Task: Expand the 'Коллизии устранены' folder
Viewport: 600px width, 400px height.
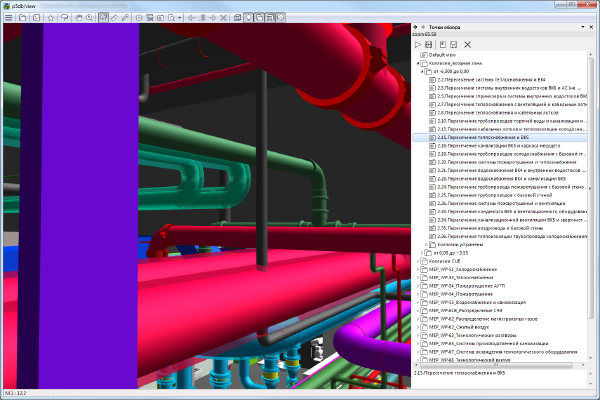Action: pos(428,244)
